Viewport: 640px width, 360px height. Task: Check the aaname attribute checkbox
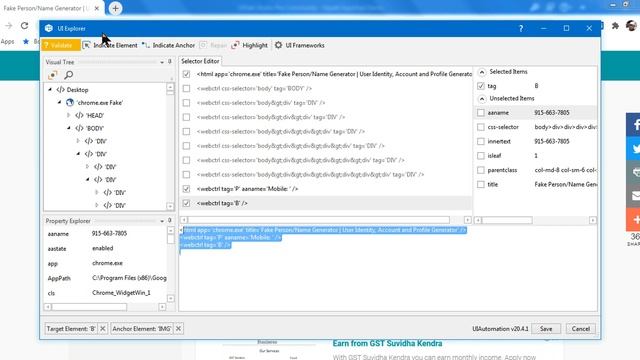(x=481, y=113)
